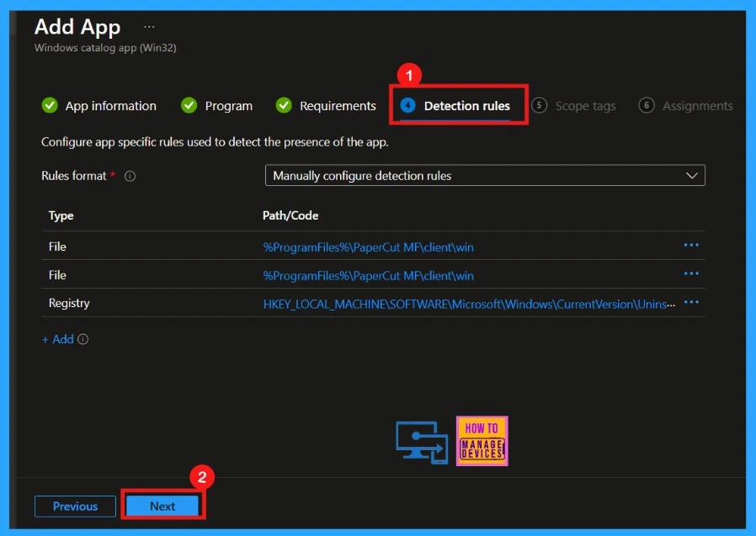Click the Windows catalog app (Win32) subtitle
This screenshot has width=756, height=536.
pyautogui.click(x=105, y=48)
